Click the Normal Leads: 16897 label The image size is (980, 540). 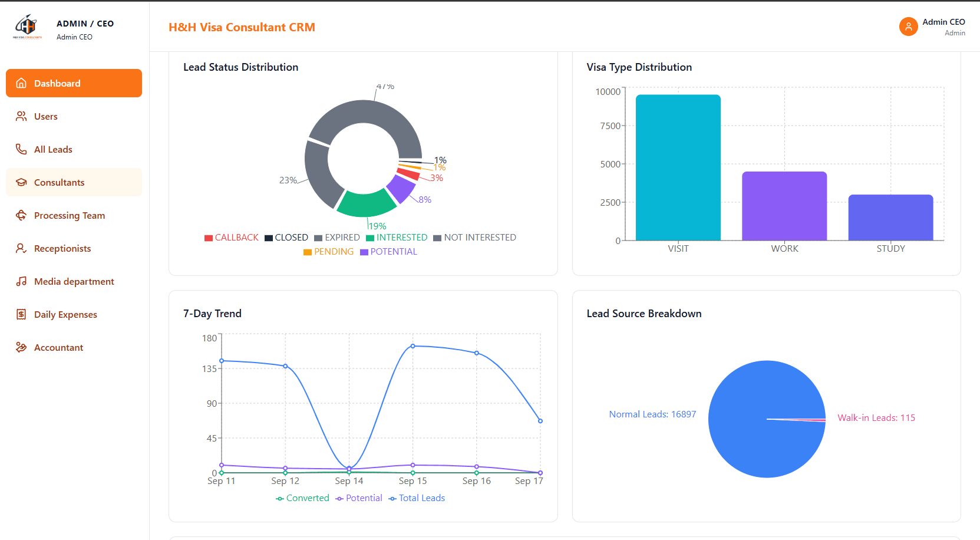652,414
